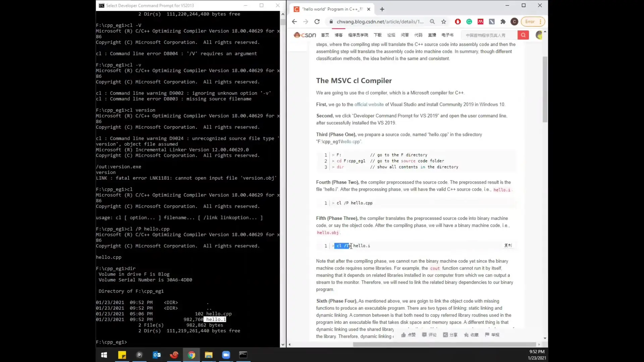644x362 pixels.
Task: Open Windows Start menu
Action: pos(104,355)
